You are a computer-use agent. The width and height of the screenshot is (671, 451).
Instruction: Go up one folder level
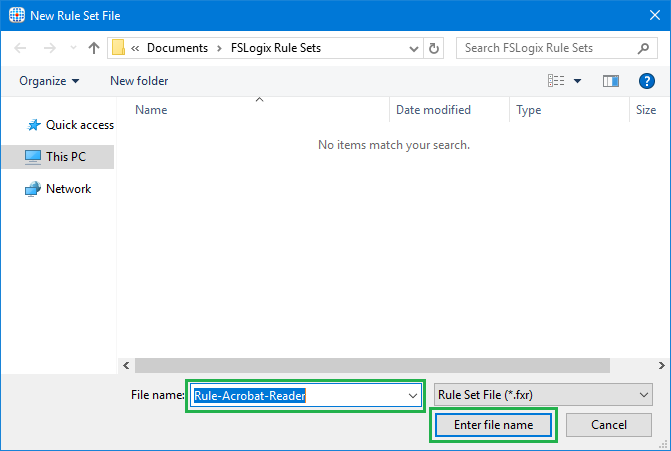93,48
